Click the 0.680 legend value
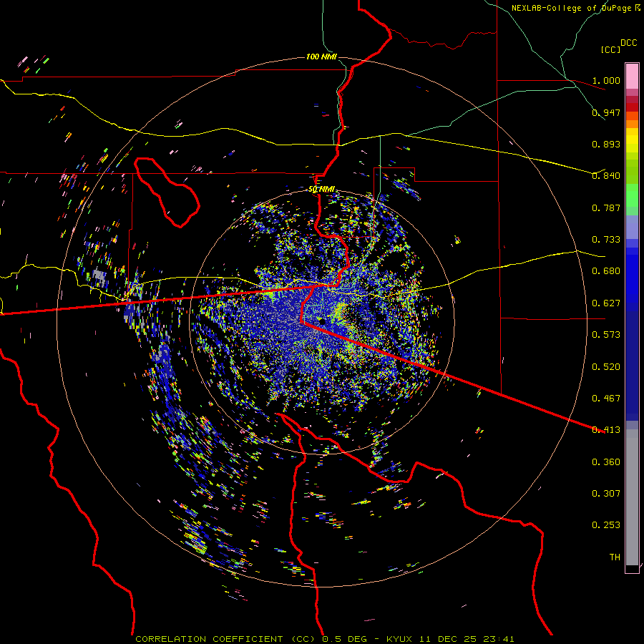Viewport: 644px width, 644px height. [x=606, y=271]
